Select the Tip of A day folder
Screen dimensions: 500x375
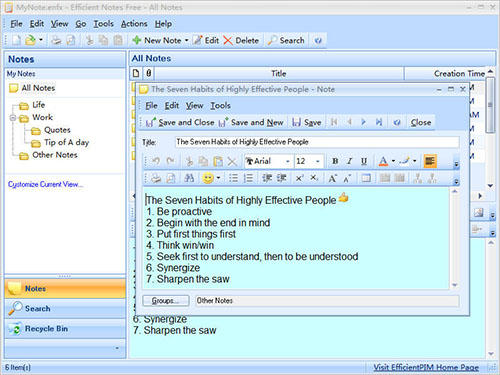[66, 143]
